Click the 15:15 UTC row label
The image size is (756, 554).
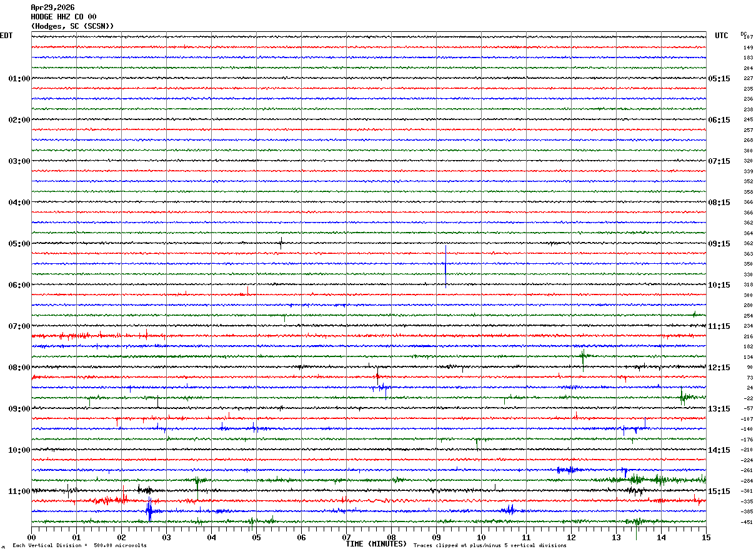[x=719, y=491]
